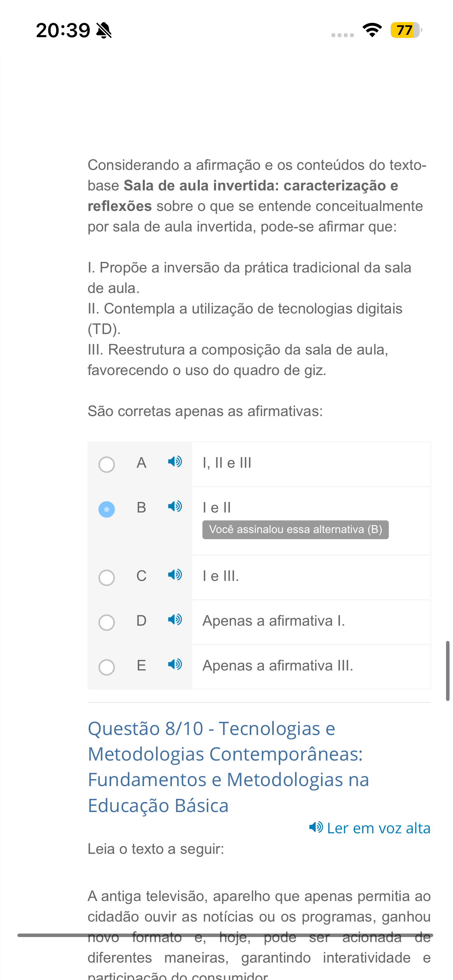This screenshot has width=453, height=980.
Task: Open Questão 8/10 heading link
Action: click(x=228, y=767)
